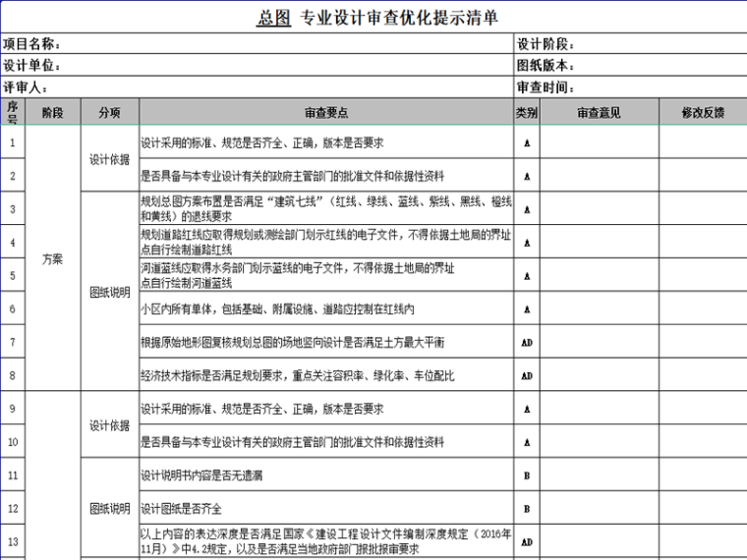Screen dimensions: 747x560
Task: Click the 建筑七线 review point in row 3
Action: point(325,208)
